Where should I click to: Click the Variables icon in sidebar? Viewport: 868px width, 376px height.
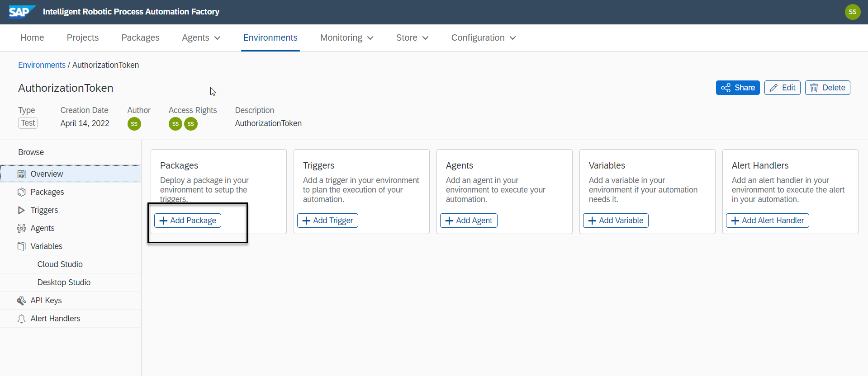(x=21, y=246)
